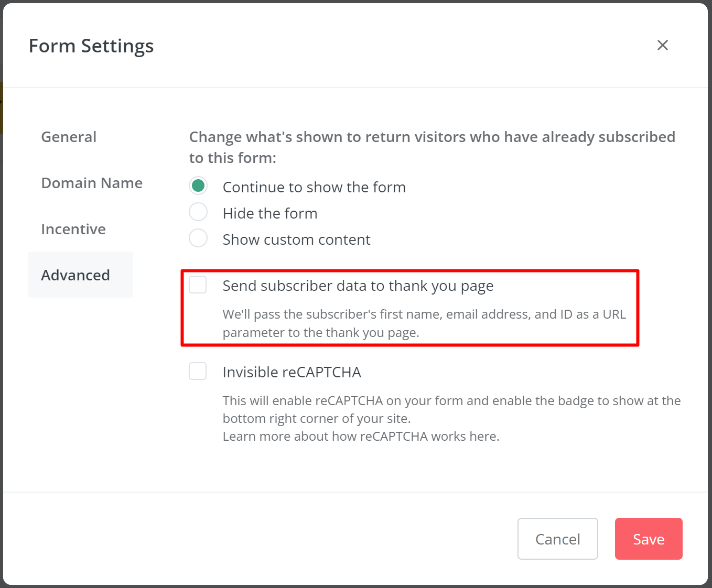712x588 pixels.
Task: Click 'Send subscriber data to thank you page' label
Action: point(358,286)
